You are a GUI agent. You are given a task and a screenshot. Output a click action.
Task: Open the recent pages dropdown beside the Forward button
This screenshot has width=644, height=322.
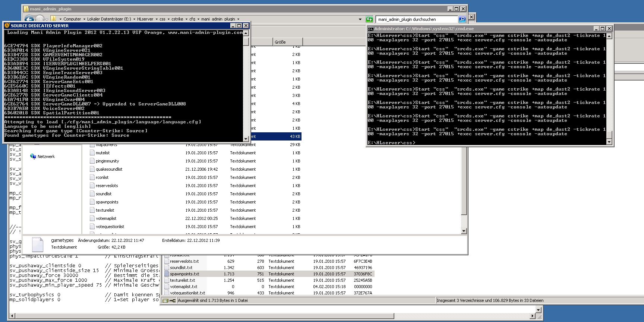coord(47,19)
